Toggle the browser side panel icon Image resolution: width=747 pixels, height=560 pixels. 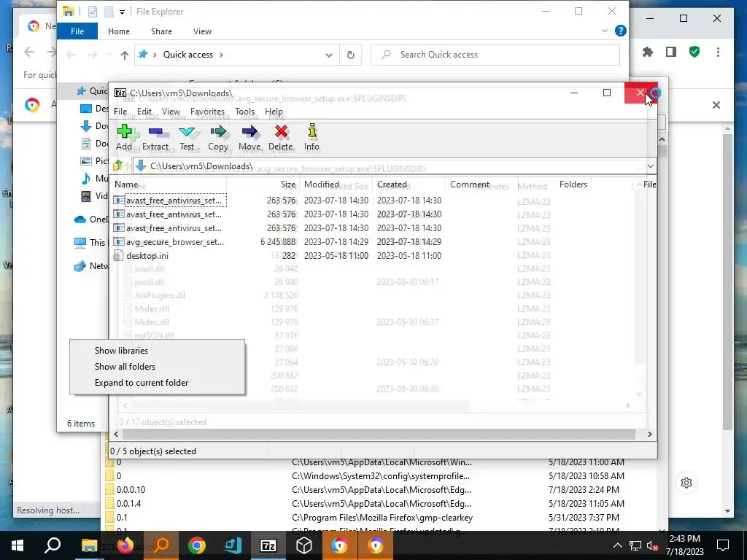(671, 52)
